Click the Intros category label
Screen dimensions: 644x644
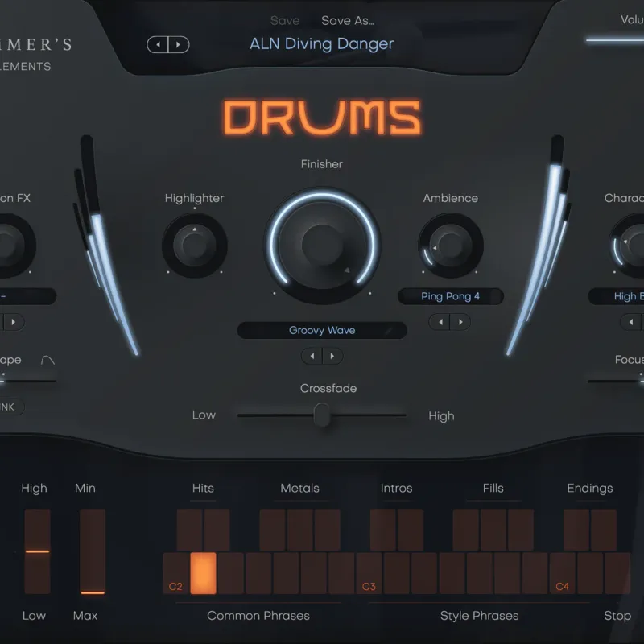(x=396, y=488)
